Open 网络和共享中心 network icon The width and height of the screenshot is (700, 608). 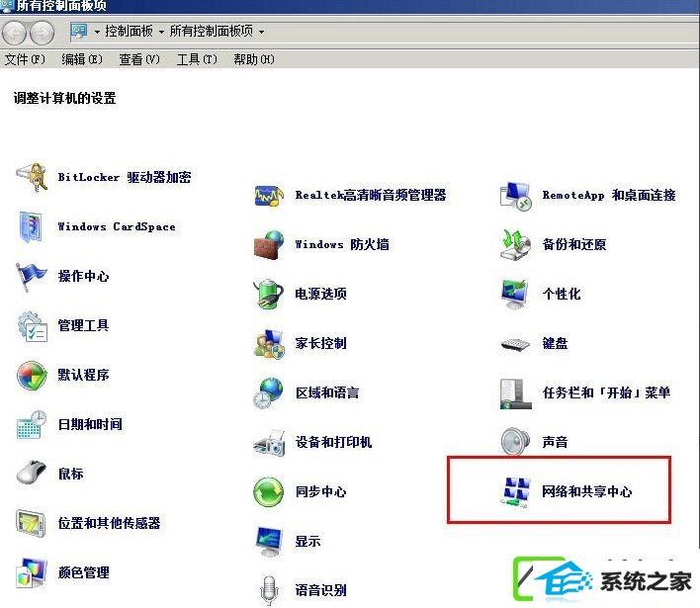516,492
